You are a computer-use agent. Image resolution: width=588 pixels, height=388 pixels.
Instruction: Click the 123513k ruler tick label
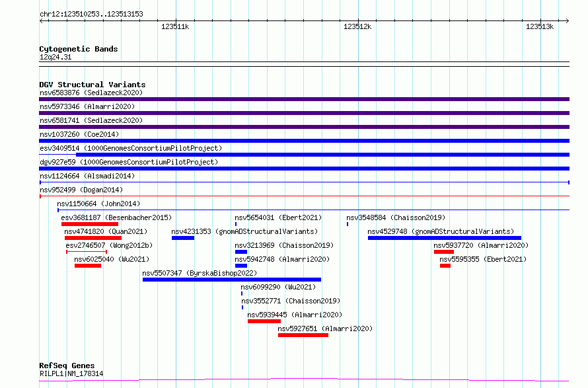[540, 26]
